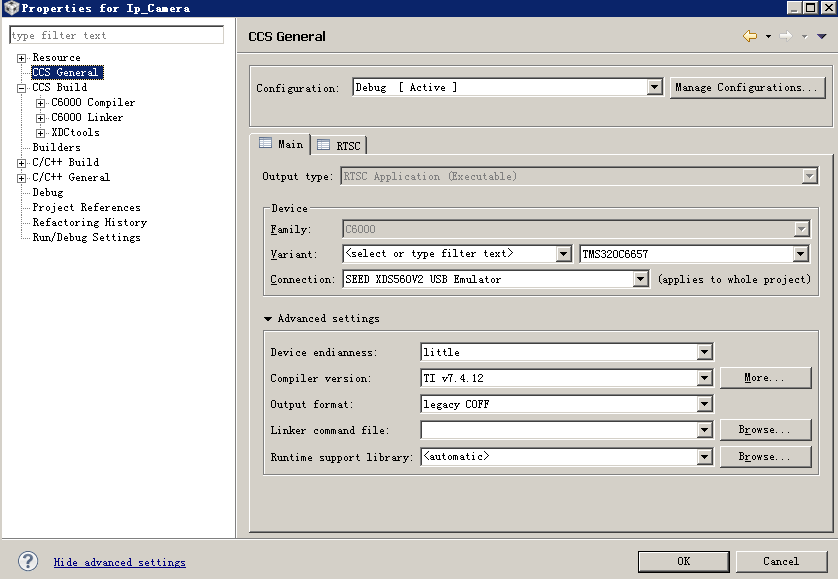Collapse the Advanced settings section
The width and height of the screenshot is (838, 579).
pyautogui.click(x=268, y=319)
